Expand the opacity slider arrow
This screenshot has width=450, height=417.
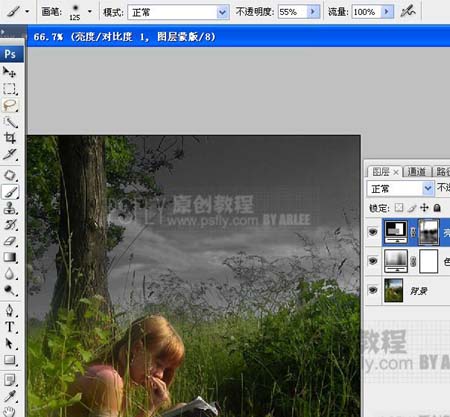click(x=313, y=12)
